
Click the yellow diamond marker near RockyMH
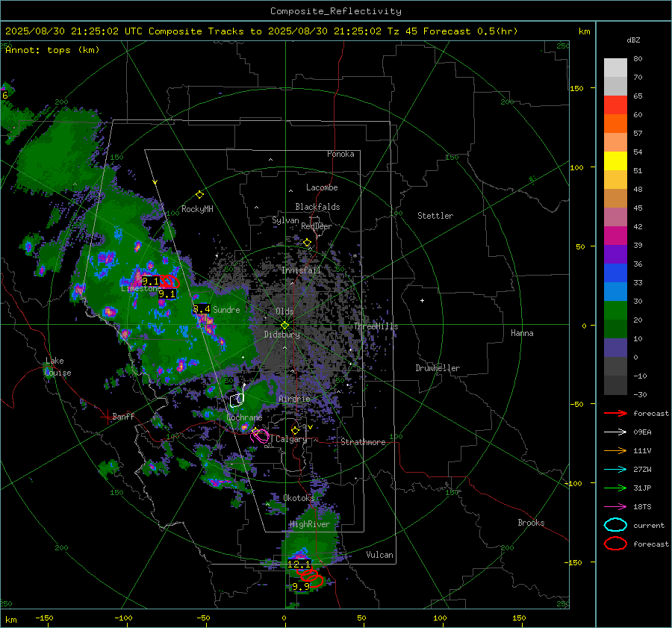tap(199, 195)
